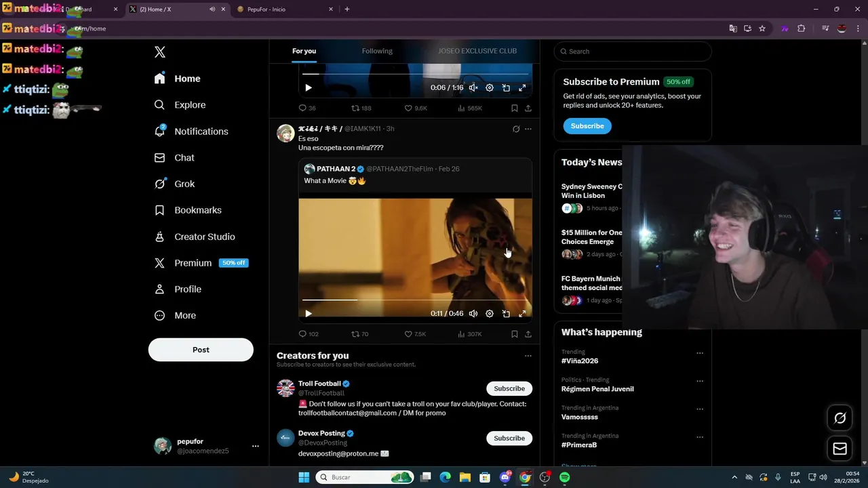The image size is (868, 488).
Task: Open More menu in sidebar
Action: (175, 315)
